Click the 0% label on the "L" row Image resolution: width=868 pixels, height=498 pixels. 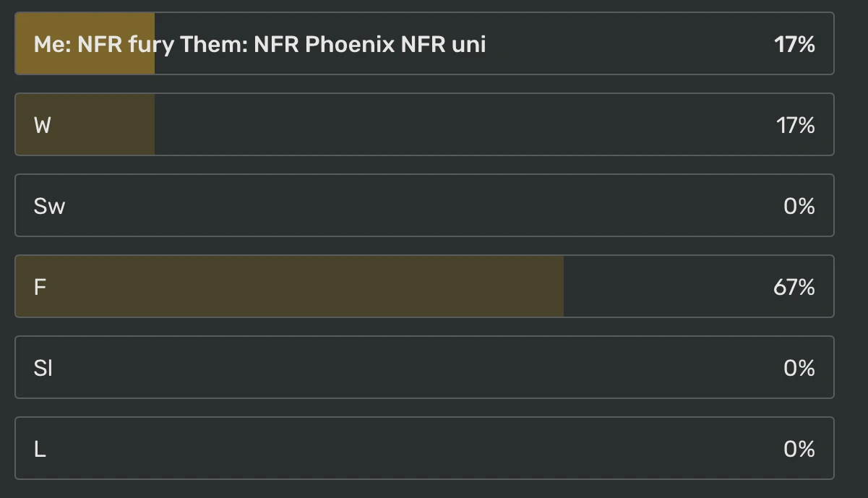click(x=799, y=448)
